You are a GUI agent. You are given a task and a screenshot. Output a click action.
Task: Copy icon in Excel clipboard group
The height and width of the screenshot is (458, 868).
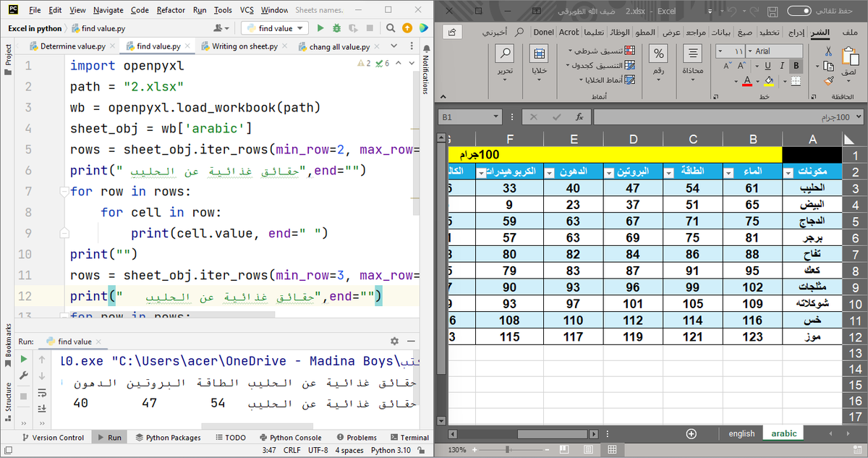[829, 66]
